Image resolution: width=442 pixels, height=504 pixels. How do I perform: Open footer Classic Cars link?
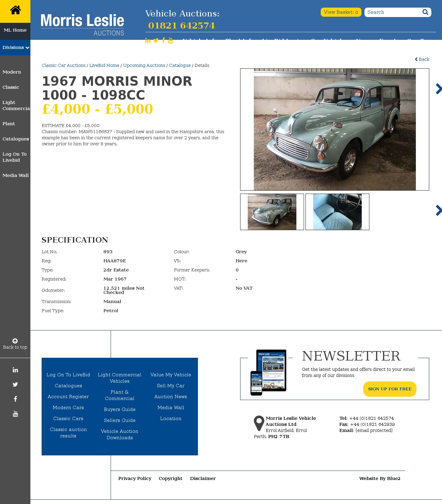point(68,419)
